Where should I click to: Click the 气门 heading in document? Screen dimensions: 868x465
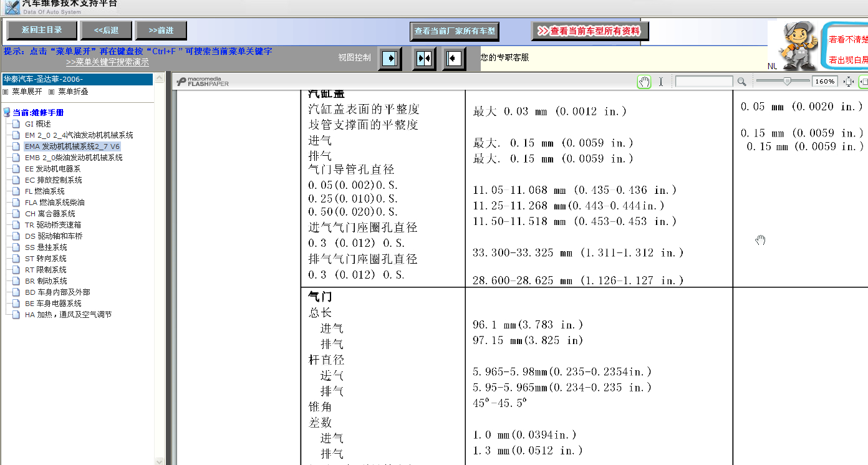[x=320, y=297]
